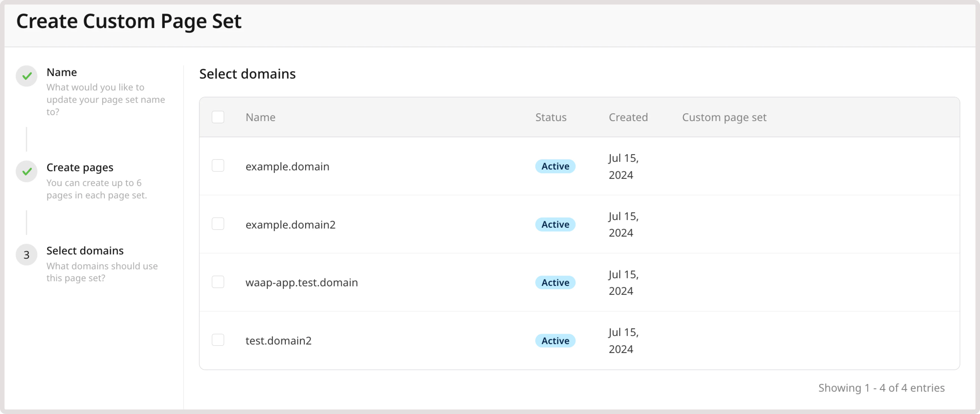Click the Status column header
Screen dimensions: 980x414
point(550,117)
